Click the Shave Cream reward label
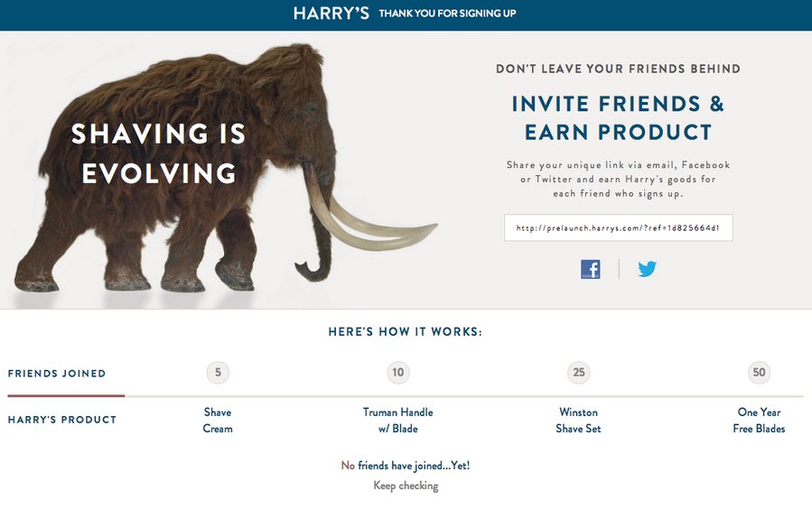The image size is (812, 528). click(217, 419)
